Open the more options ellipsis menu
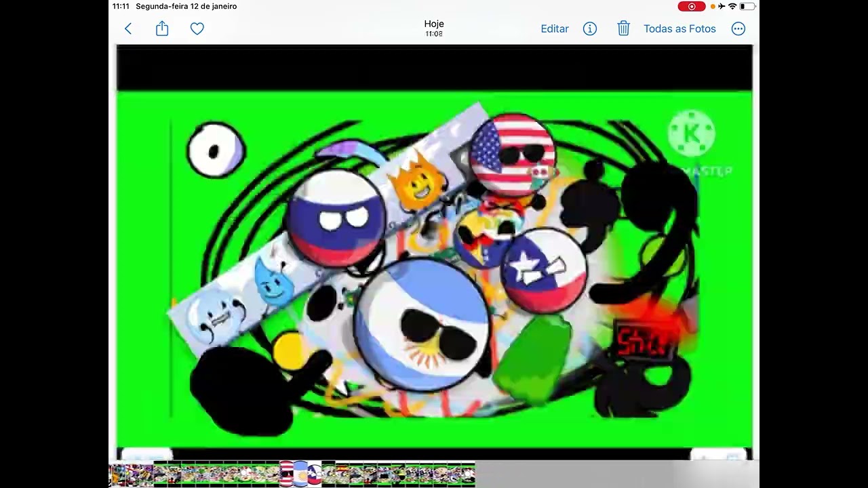The width and height of the screenshot is (868, 488). [x=738, y=28]
